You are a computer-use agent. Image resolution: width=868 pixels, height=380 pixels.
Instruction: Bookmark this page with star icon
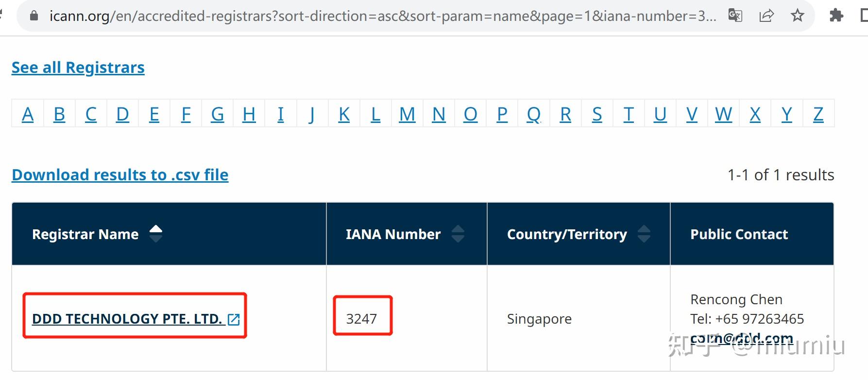click(797, 16)
